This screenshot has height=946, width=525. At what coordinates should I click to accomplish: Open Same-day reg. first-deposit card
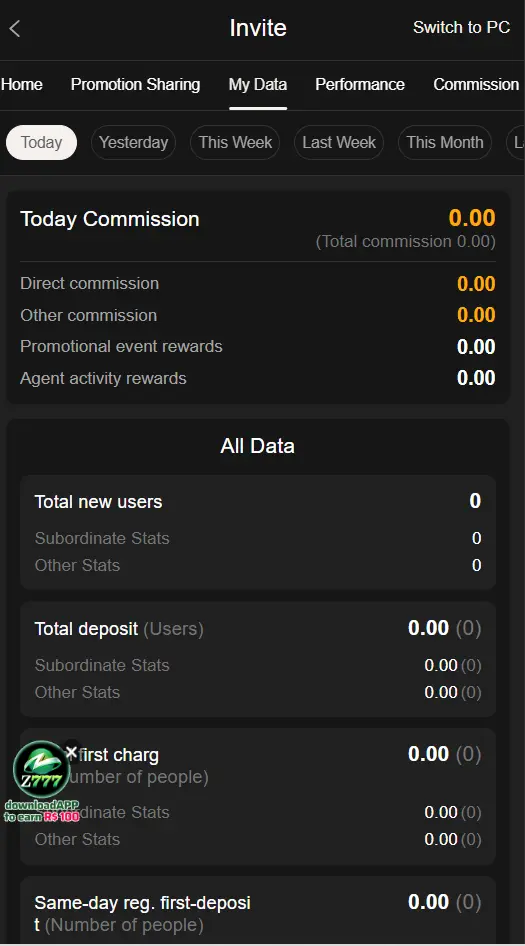click(258, 910)
